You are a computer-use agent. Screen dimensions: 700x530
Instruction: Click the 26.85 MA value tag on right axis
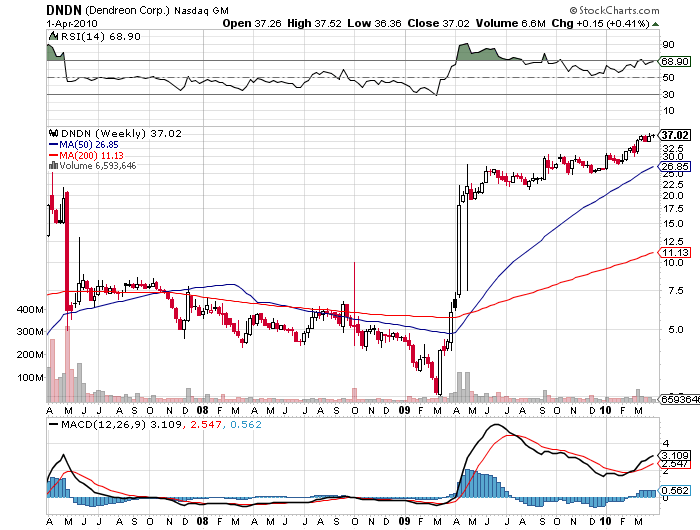674,166
